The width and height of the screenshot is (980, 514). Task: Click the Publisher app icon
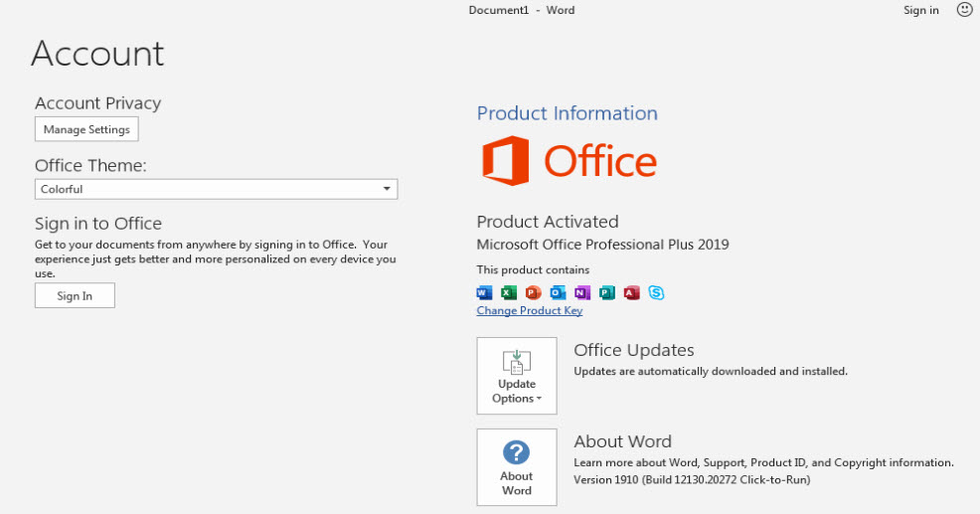[x=607, y=292]
